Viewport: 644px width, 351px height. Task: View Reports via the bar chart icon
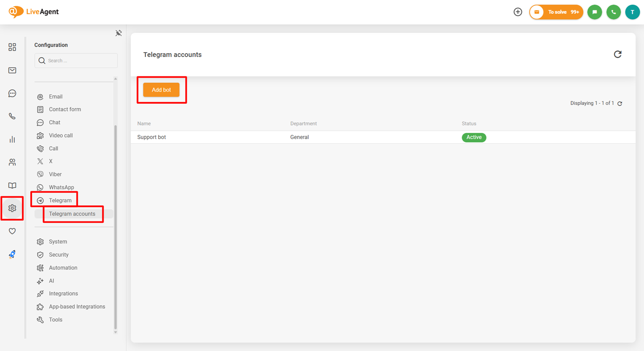tap(12, 139)
